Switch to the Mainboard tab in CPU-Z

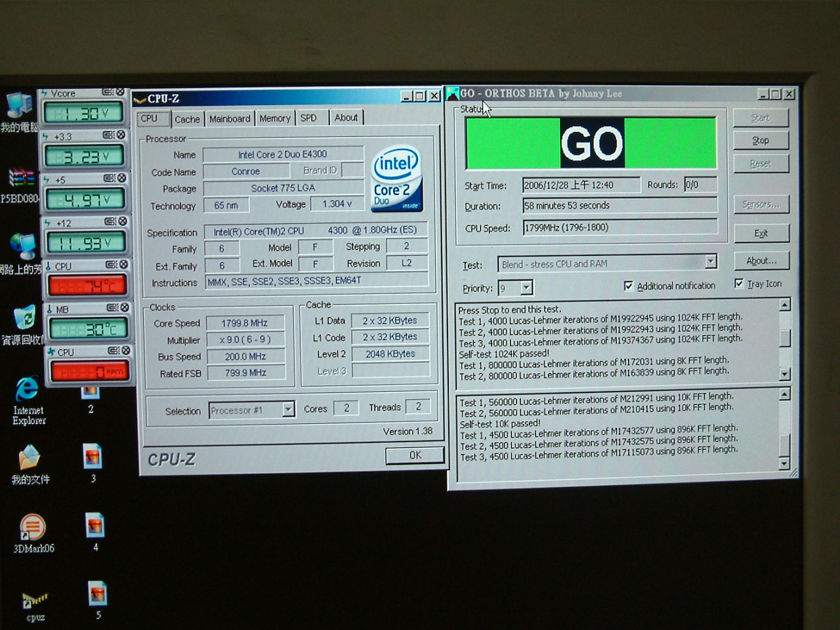point(230,119)
